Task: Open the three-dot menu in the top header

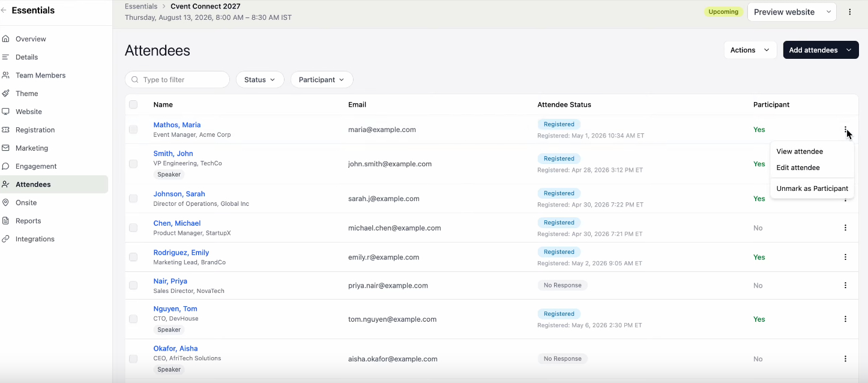Action: pos(850,12)
